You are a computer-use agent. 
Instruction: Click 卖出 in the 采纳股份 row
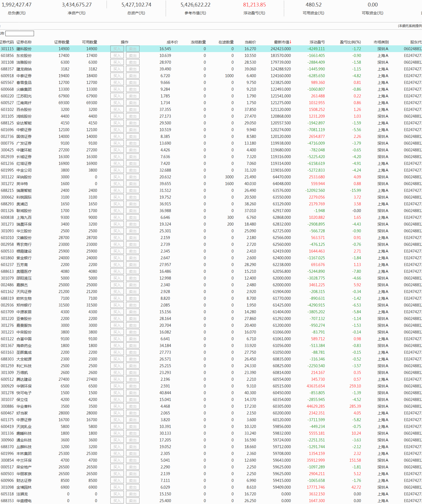[132, 177]
